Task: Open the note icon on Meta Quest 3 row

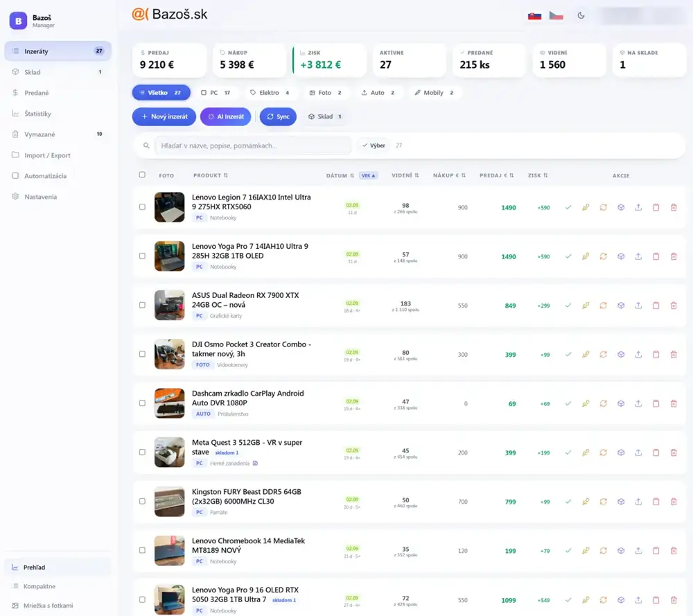Action: pos(255,463)
